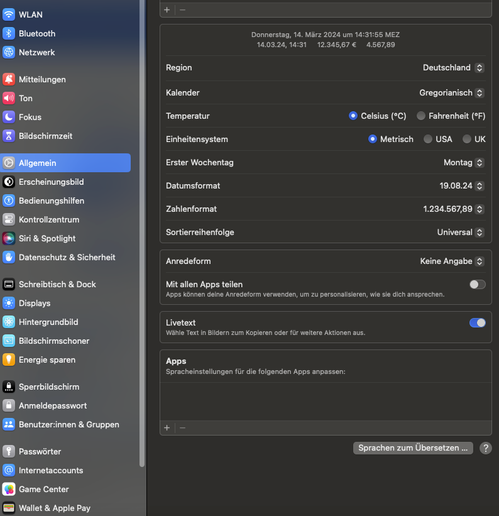This screenshot has width=499, height=516.
Task: Select the Datenschutz & Sicherheit hand icon
Action: pyautogui.click(x=9, y=257)
